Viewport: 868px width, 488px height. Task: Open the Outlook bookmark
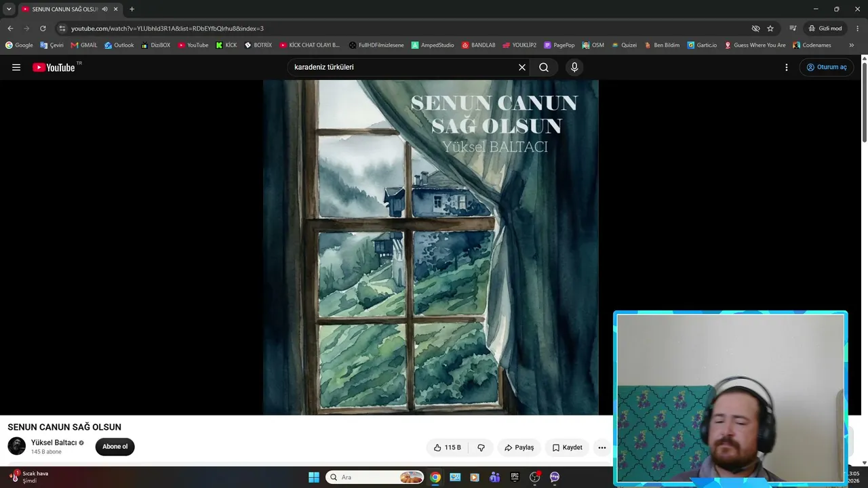pyautogui.click(x=119, y=45)
